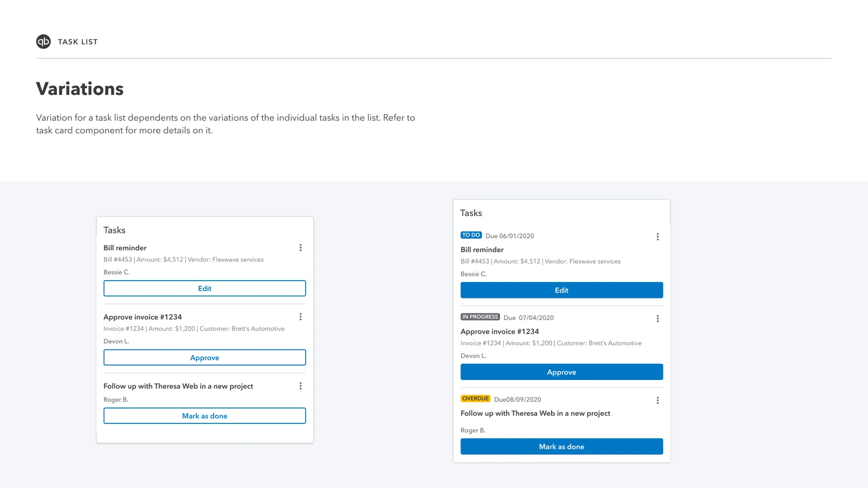Click the OVERDUE status badge
Image resolution: width=868 pixels, height=488 pixels.
475,399
